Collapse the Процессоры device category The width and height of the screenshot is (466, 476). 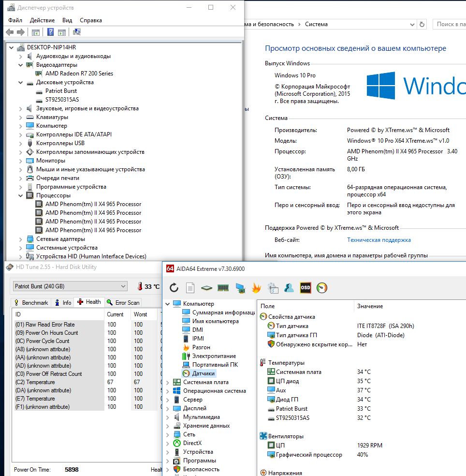[x=21, y=195]
